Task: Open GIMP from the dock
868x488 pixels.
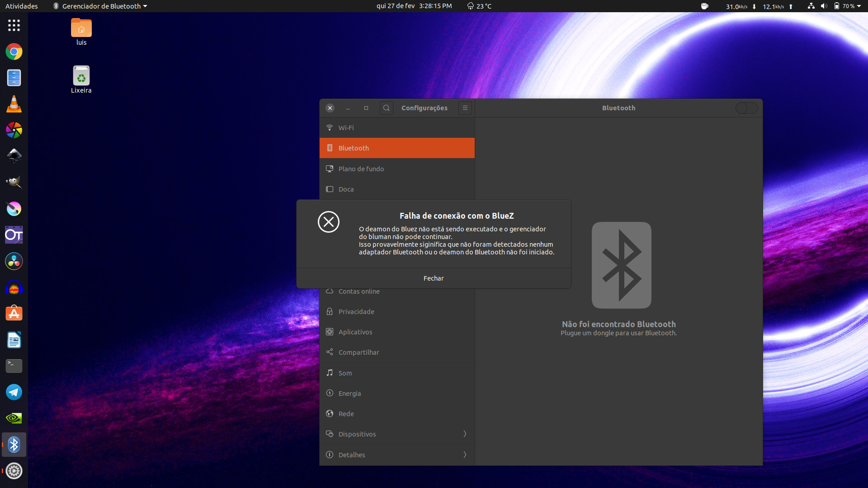Action: (14, 183)
